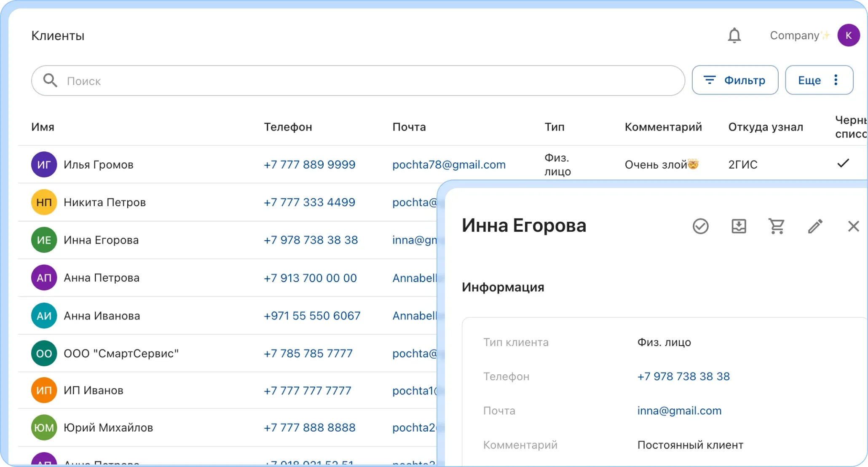Image resolution: width=868 pixels, height=467 pixels.
Task: Sort by the Тип column header
Action: coord(554,127)
